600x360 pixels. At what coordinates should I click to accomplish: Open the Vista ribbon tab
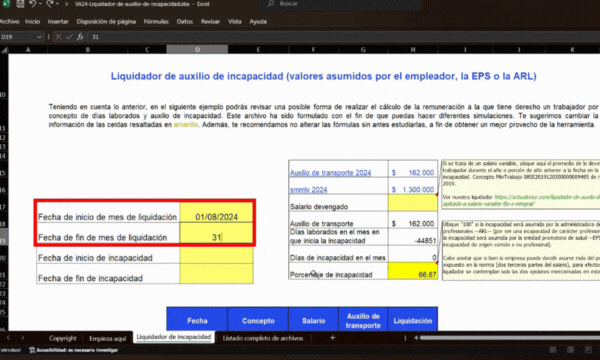coord(235,21)
